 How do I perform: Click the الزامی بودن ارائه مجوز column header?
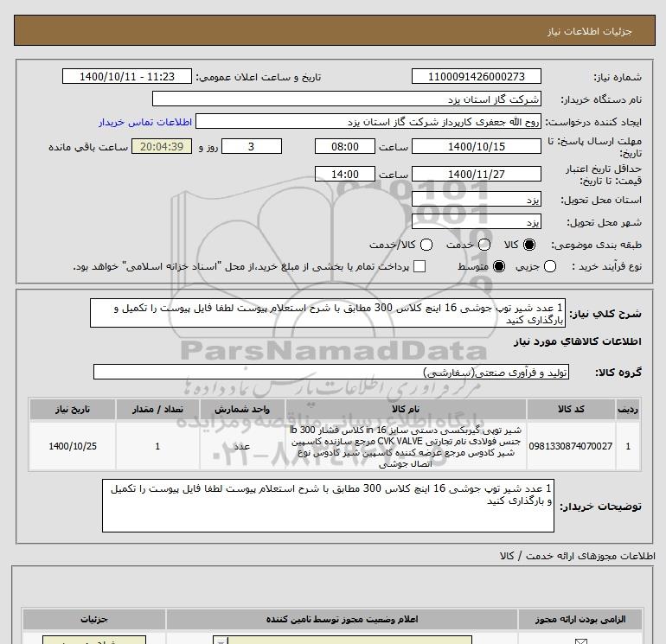pyautogui.click(x=580, y=620)
